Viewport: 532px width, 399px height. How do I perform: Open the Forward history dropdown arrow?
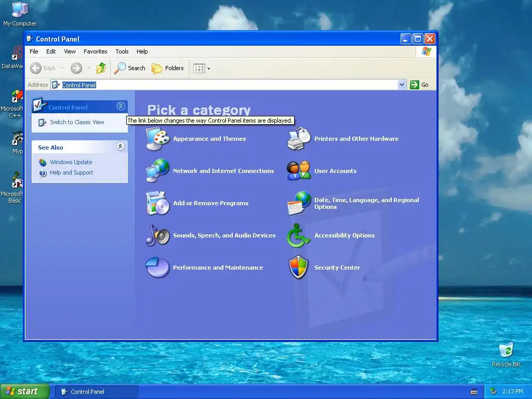(88, 68)
